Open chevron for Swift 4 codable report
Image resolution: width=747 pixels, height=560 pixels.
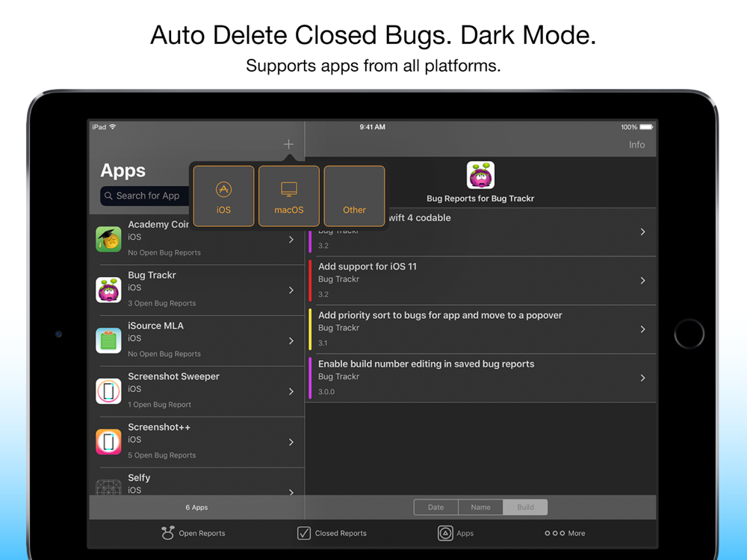642,232
